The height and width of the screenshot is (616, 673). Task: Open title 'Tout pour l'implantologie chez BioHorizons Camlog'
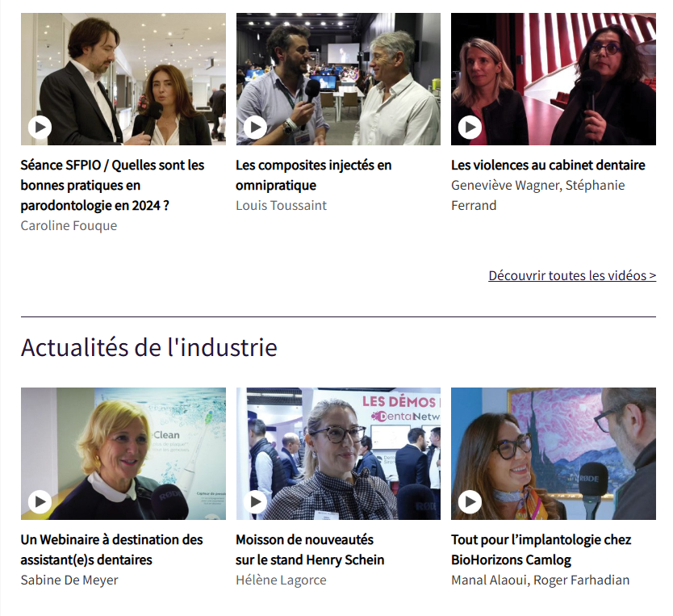(541, 550)
